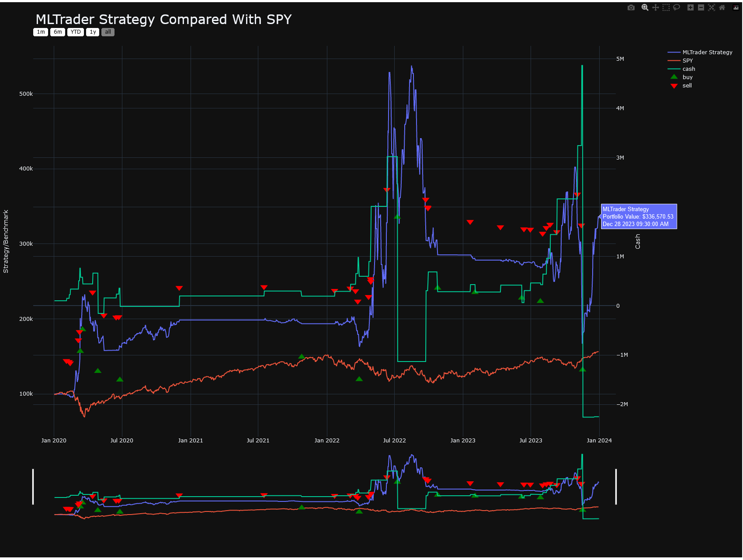Toggle cash trace visibility in legend
Screen dimensions: 743x560
[x=681, y=69]
